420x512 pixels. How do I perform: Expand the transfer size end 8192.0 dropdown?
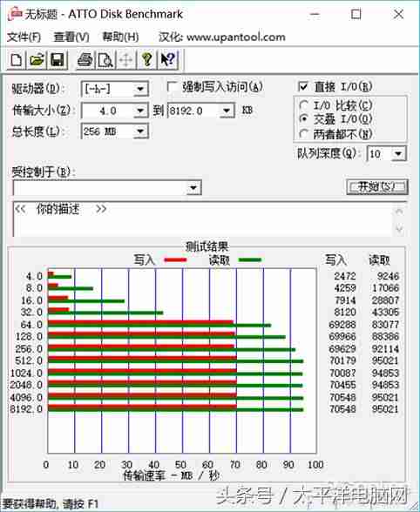click(227, 111)
